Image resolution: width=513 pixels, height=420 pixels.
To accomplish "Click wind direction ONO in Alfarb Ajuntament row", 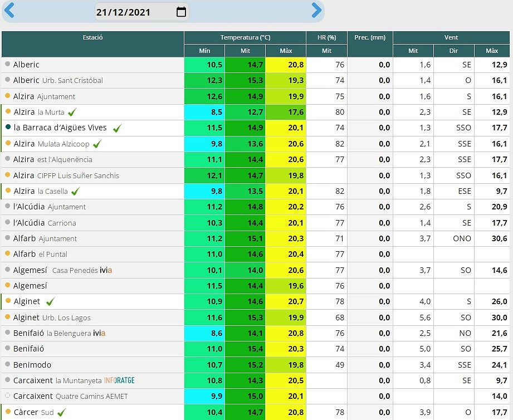I will pyautogui.click(x=462, y=238).
